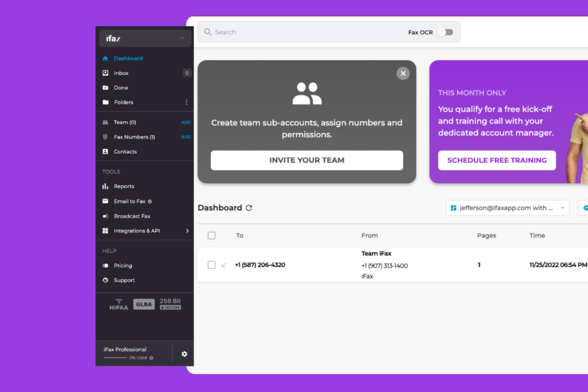588x392 pixels.
Task: Open the iFax logo dropdown atop the sidebar
Action: tap(145, 38)
